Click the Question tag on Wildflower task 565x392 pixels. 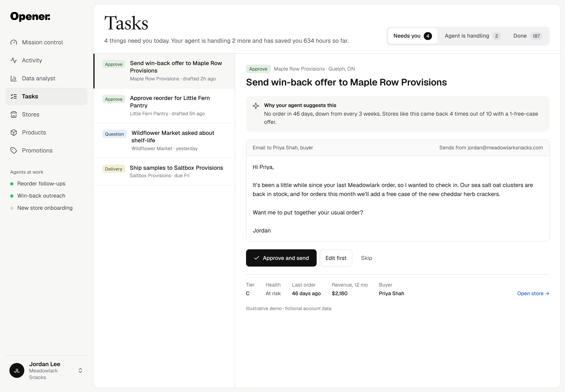(114, 134)
